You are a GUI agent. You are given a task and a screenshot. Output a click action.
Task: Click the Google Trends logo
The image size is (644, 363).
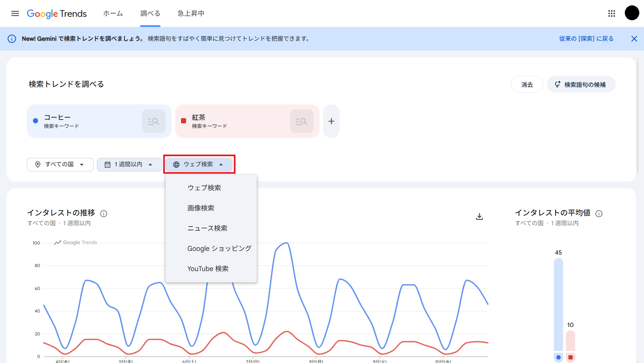(57, 13)
